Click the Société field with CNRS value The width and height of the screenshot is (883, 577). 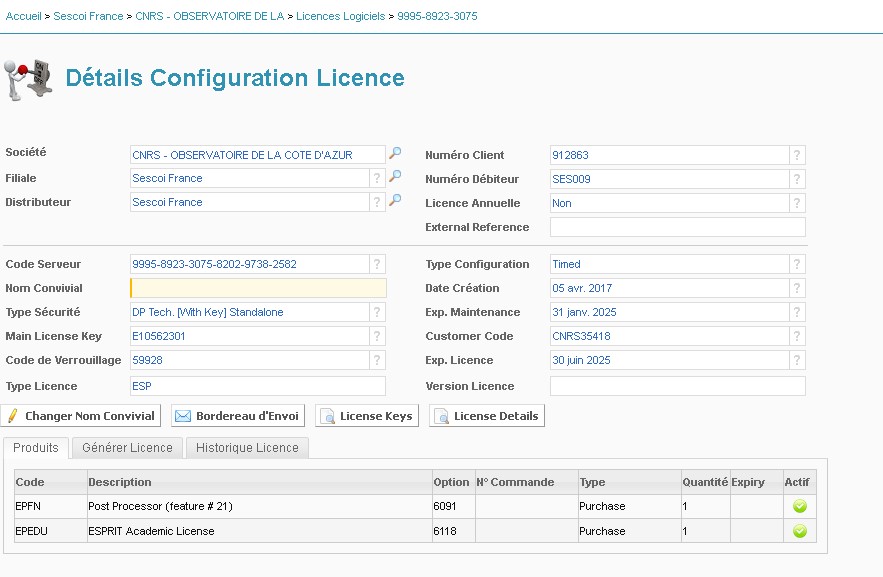coord(257,155)
